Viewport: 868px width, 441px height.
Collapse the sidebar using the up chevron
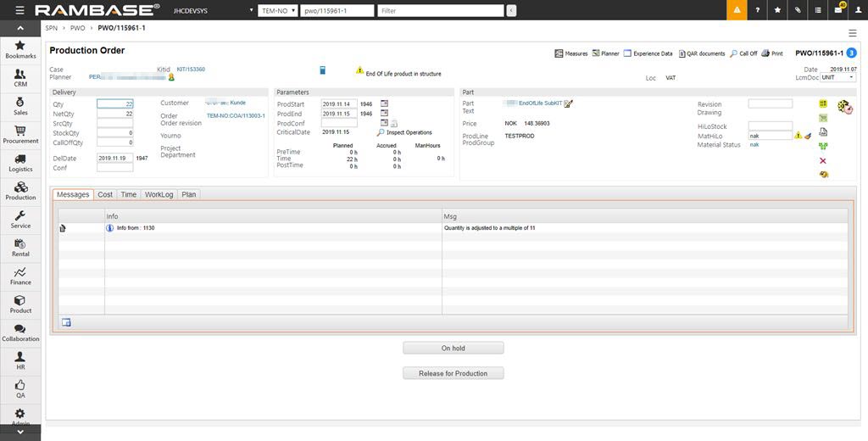(20, 433)
